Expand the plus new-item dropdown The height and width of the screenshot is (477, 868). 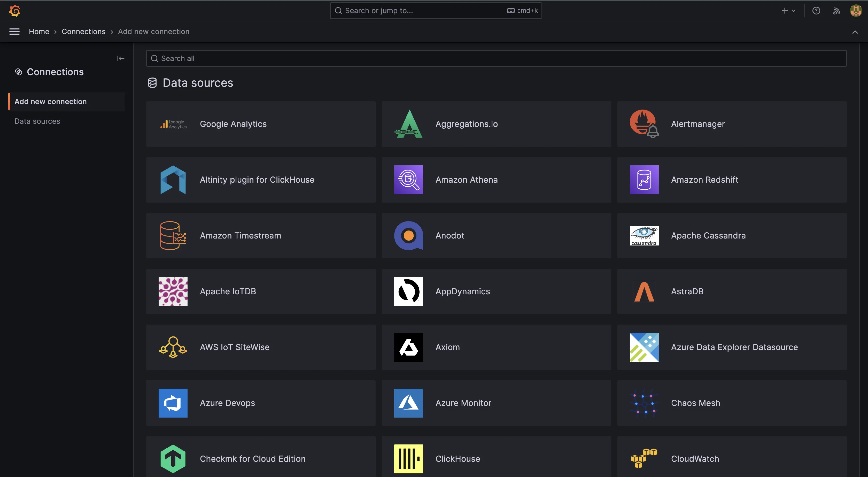click(x=788, y=11)
